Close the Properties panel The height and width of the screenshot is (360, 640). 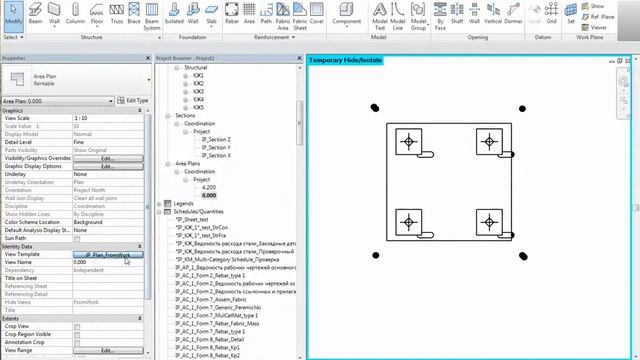[148, 58]
